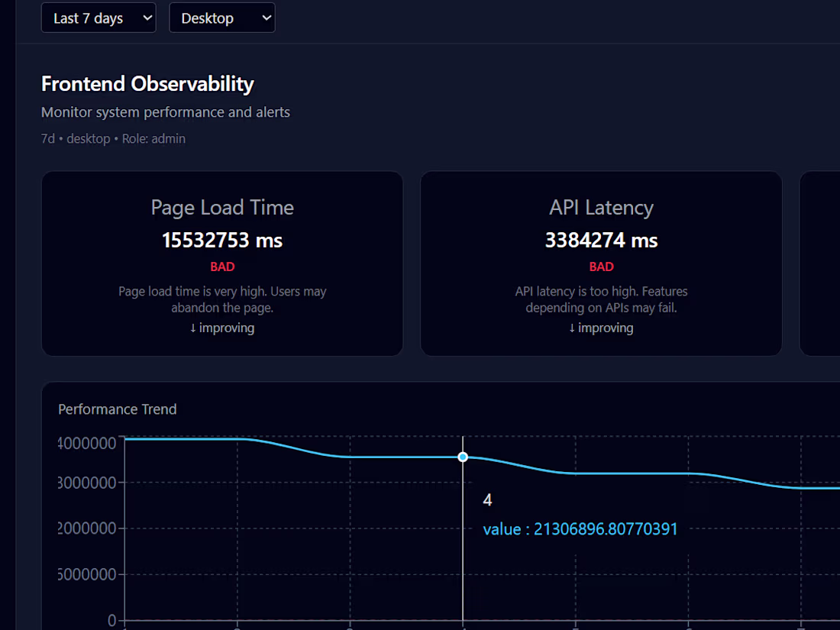Click the 'Role: admin' label in the subtitle
The width and height of the screenshot is (840, 630).
point(153,138)
